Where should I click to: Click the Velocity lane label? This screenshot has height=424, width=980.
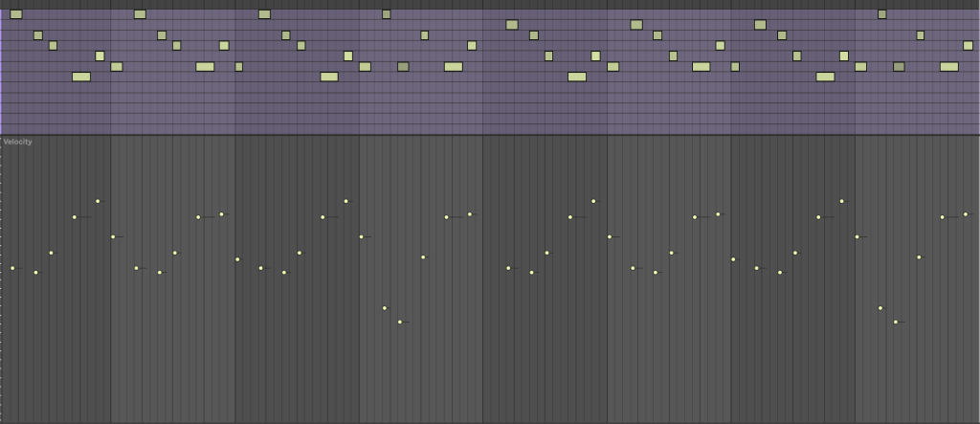click(17, 142)
